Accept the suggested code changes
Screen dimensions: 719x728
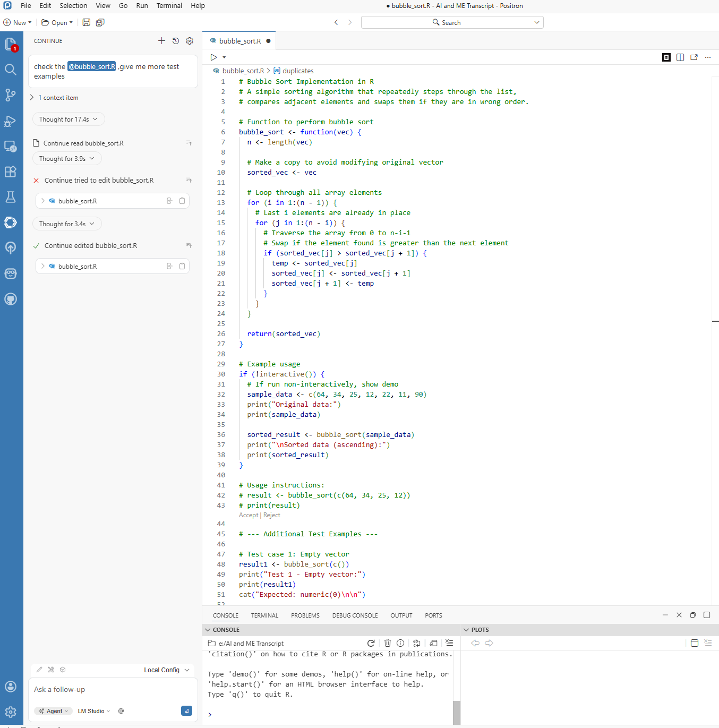coord(248,515)
